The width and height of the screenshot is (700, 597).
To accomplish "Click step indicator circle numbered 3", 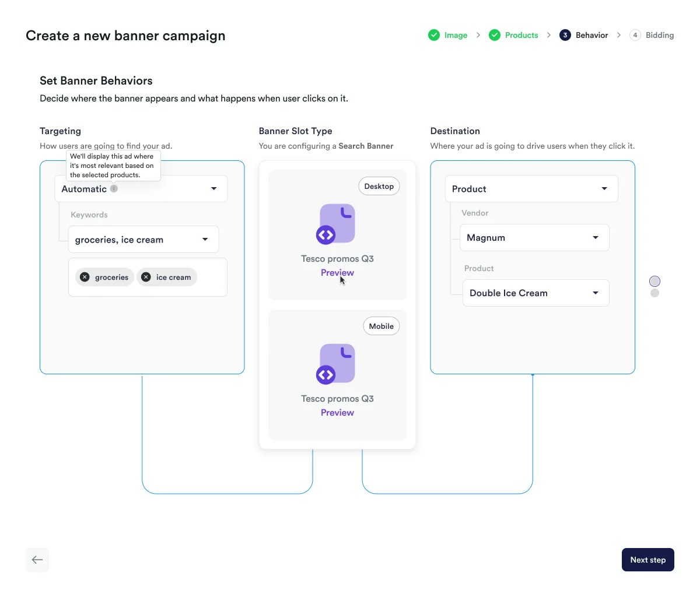I will (564, 35).
